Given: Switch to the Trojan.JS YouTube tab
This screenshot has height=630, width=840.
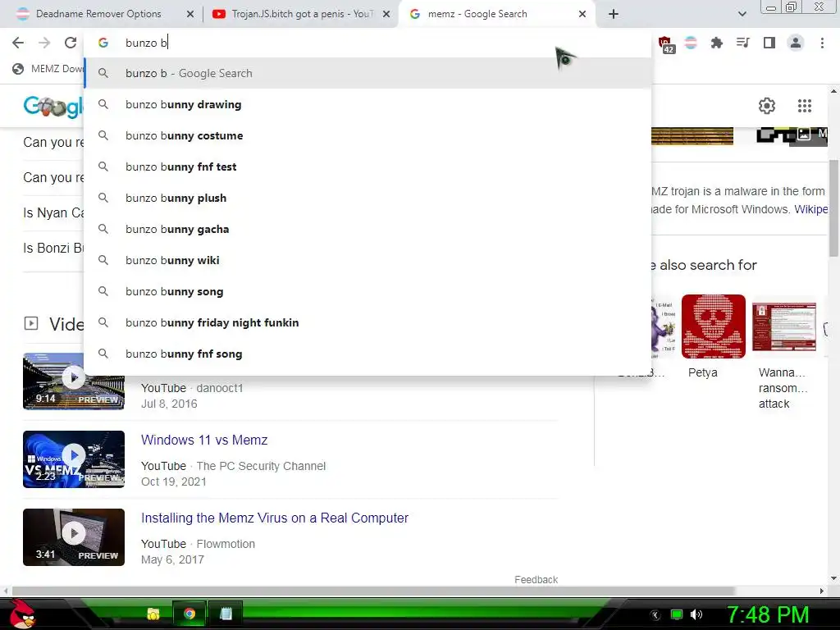Looking at the screenshot, I should (x=301, y=14).
